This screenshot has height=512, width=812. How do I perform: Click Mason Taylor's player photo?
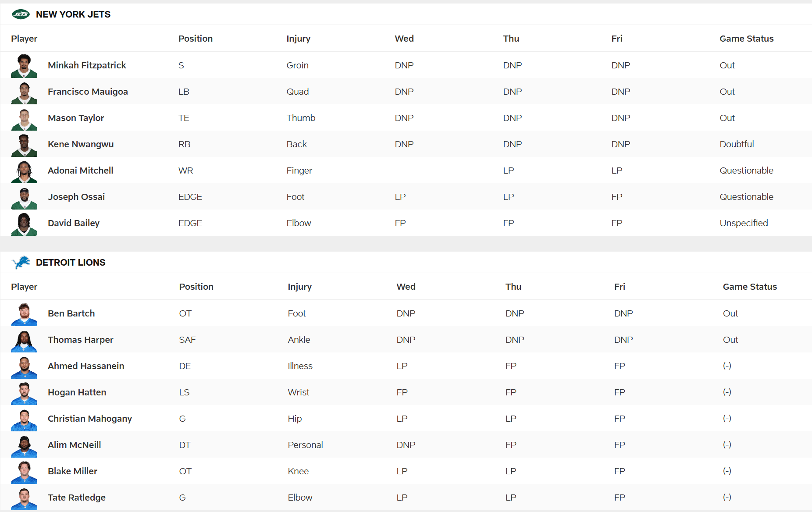(24, 118)
